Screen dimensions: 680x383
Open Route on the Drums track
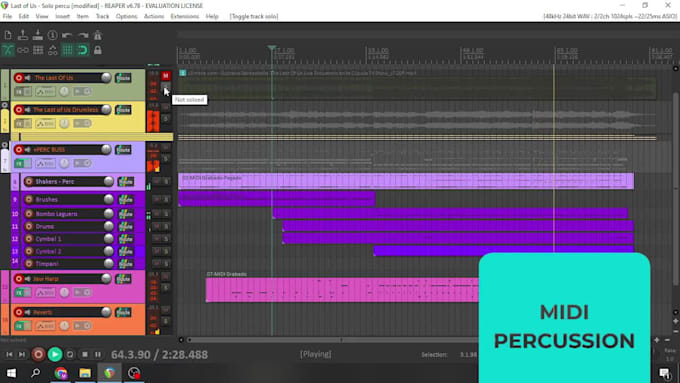[x=126, y=226]
